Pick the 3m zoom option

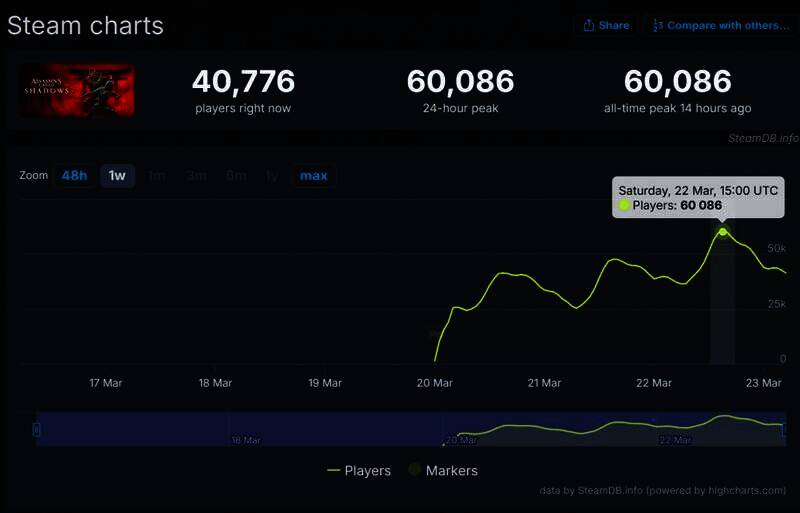pos(197,176)
